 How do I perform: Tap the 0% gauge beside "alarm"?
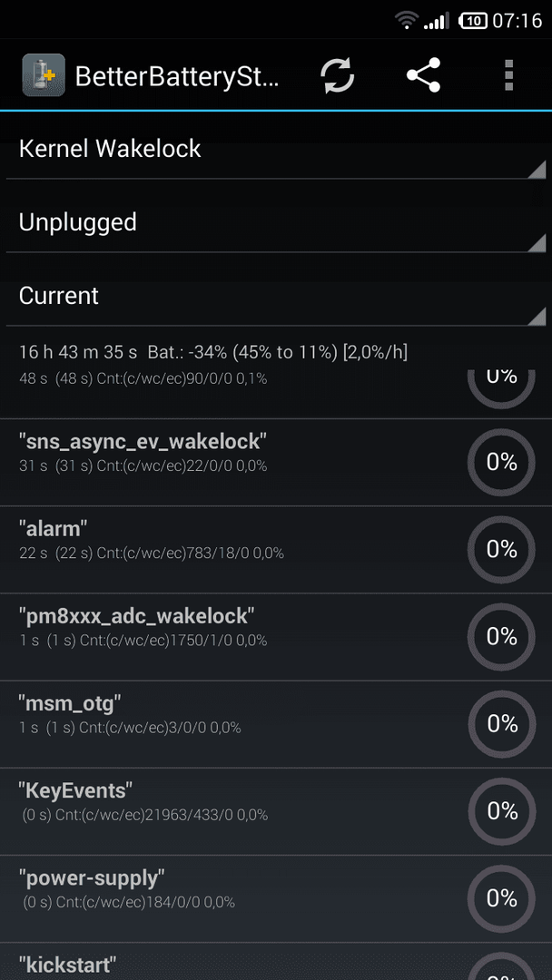point(501,549)
